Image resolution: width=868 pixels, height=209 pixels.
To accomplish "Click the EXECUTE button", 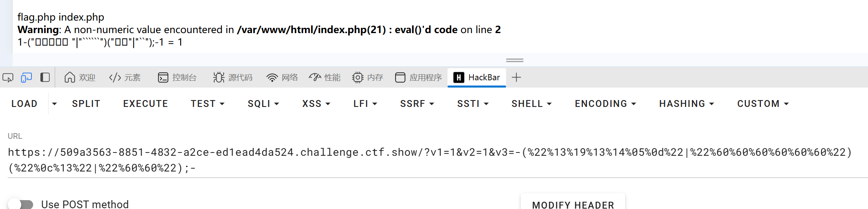I will pos(145,104).
